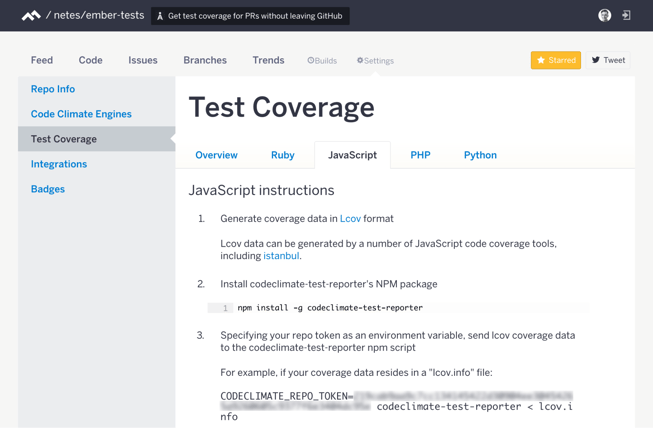653x428 pixels.
Task: Follow the Lcov format link
Action: point(350,218)
